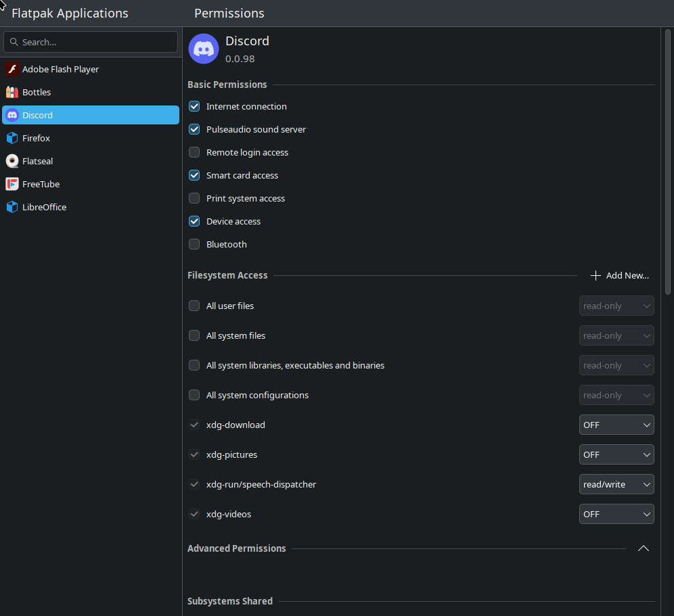The image size is (674, 616).
Task: Click the Bottles app icon
Action: (x=12, y=92)
